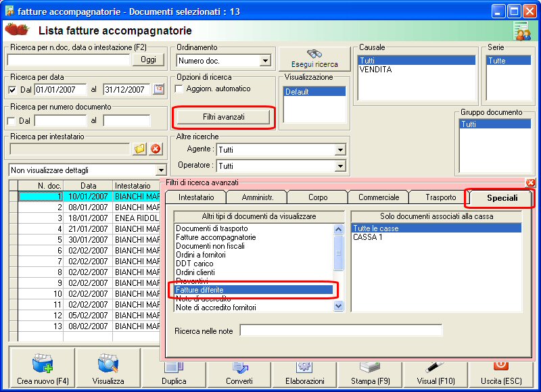
Task: Switch to the Intestatario tab
Action: pos(196,197)
